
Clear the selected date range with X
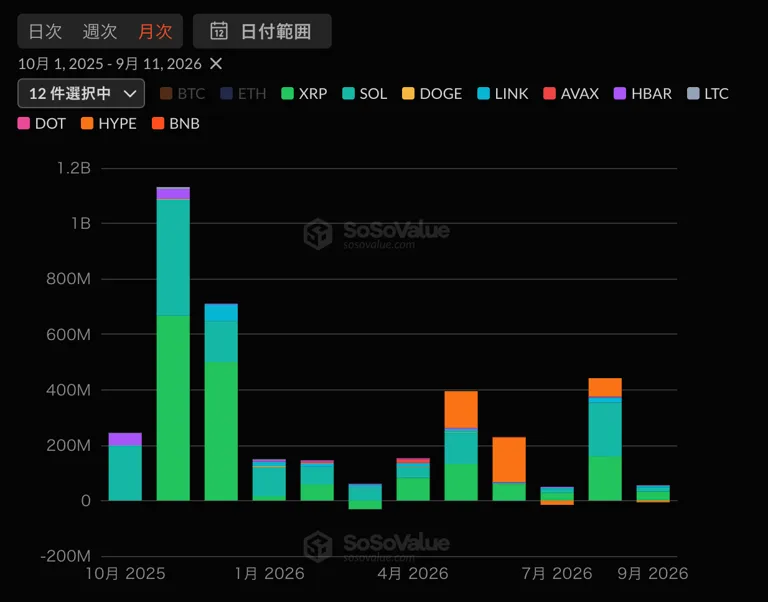[x=216, y=64]
